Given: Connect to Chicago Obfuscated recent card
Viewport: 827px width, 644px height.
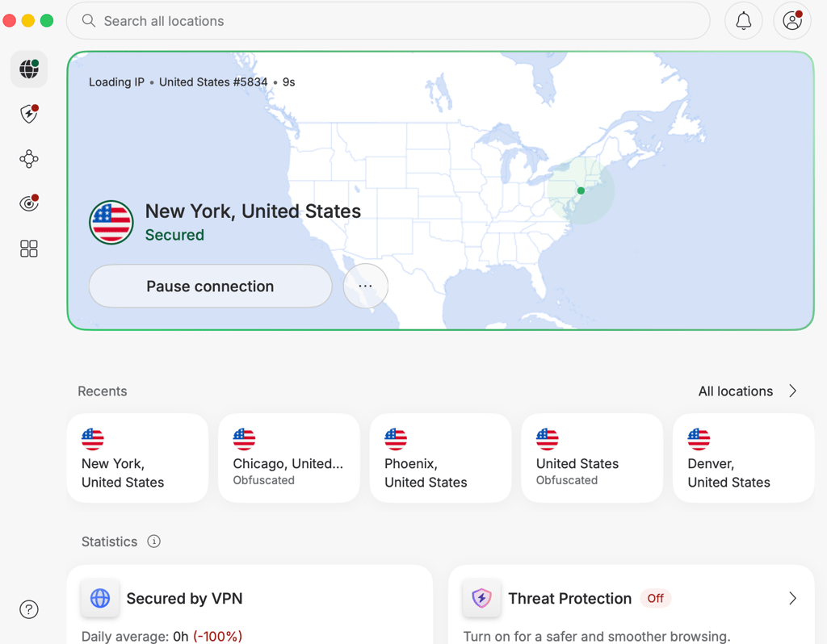Looking at the screenshot, I should click(289, 458).
